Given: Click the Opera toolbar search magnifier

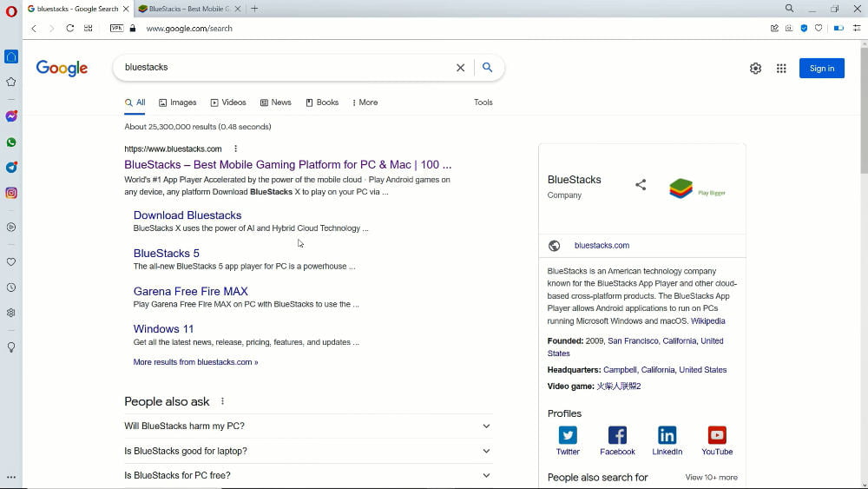Looking at the screenshot, I should click(x=789, y=9).
